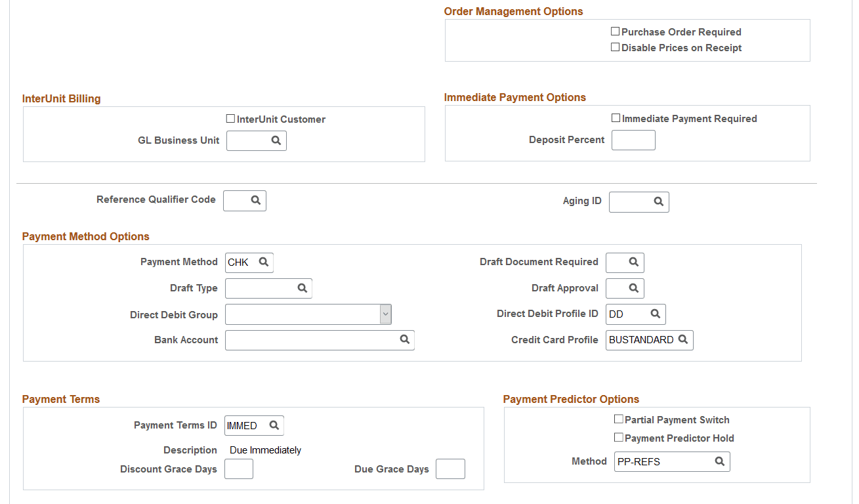The width and height of the screenshot is (859, 504).
Task: Open the Bank Account lookup
Action: click(x=404, y=340)
